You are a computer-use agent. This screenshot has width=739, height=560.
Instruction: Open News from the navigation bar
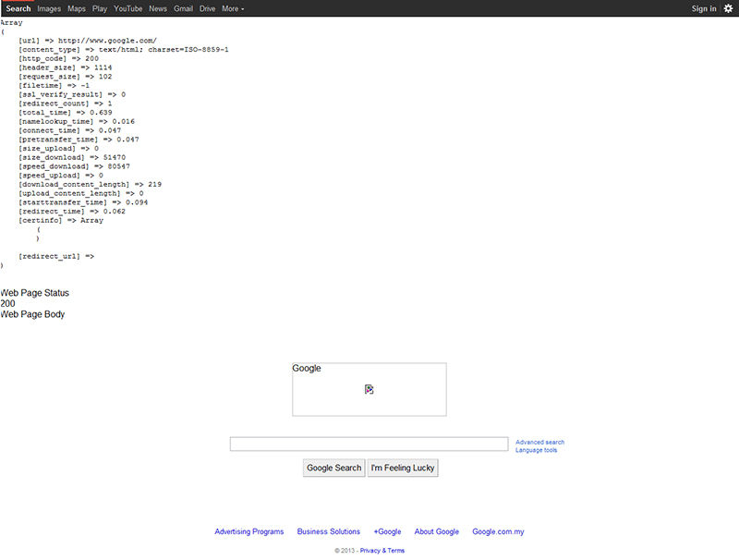point(157,7)
